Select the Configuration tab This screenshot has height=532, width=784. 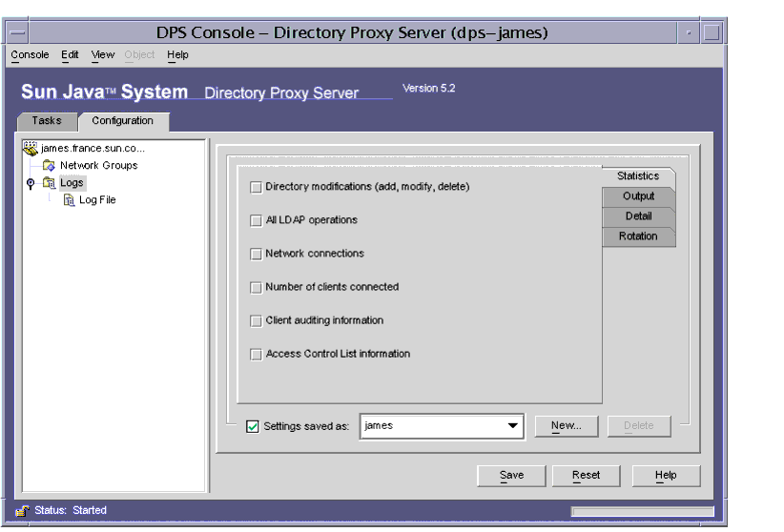(123, 121)
